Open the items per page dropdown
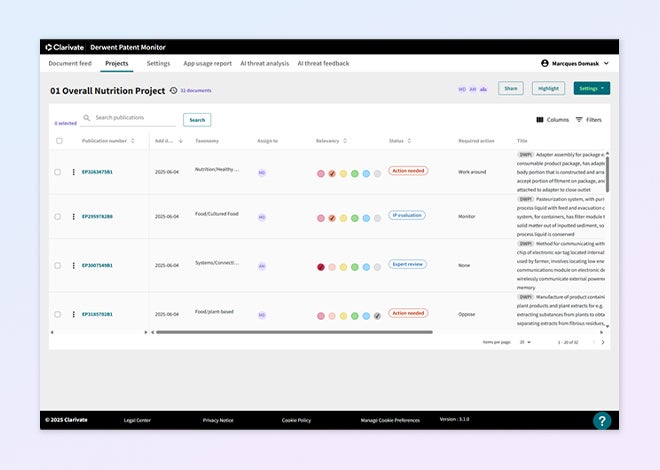660x470 pixels. 525,342
